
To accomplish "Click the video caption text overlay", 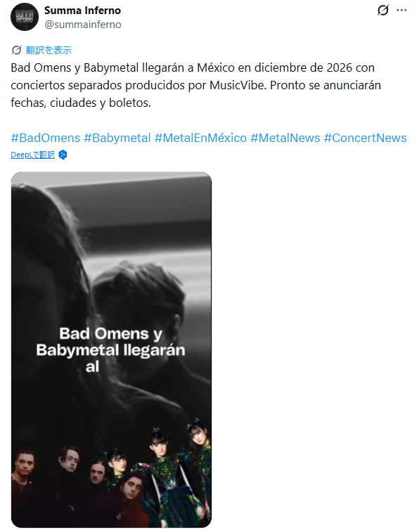I will point(111,350).
